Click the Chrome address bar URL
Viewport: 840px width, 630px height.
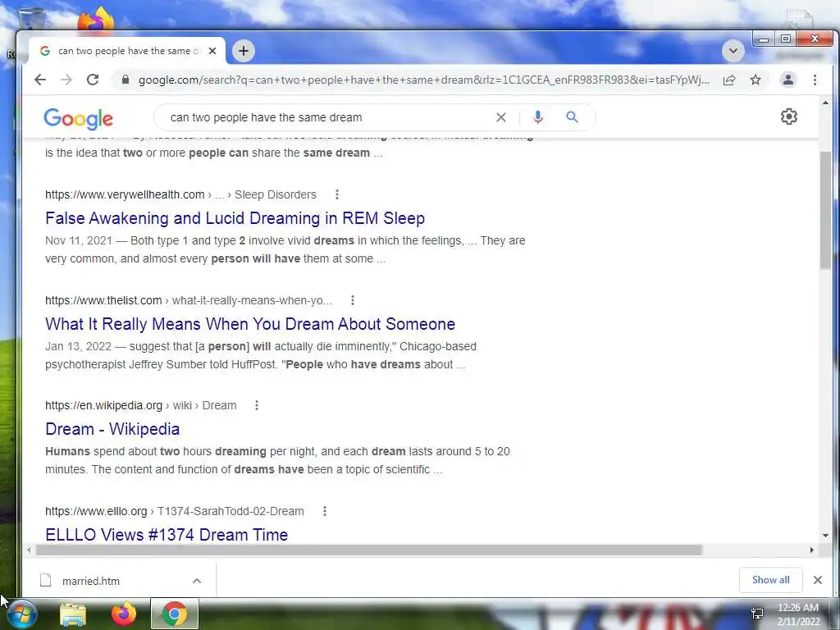pos(423,80)
